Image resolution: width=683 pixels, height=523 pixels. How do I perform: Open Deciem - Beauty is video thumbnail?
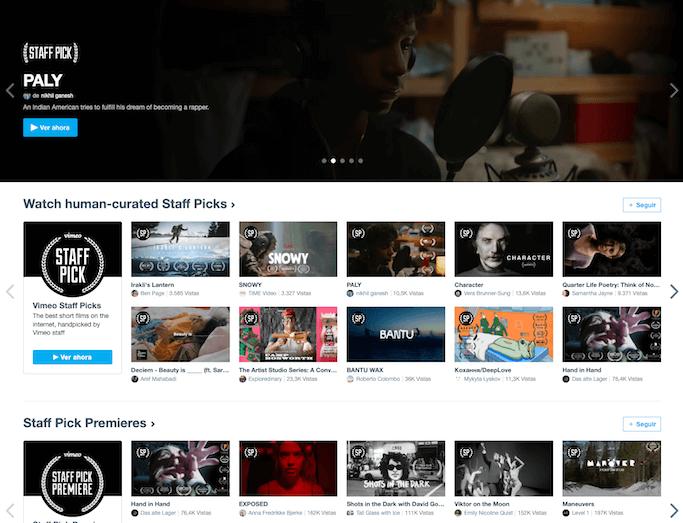click(180, 334)
